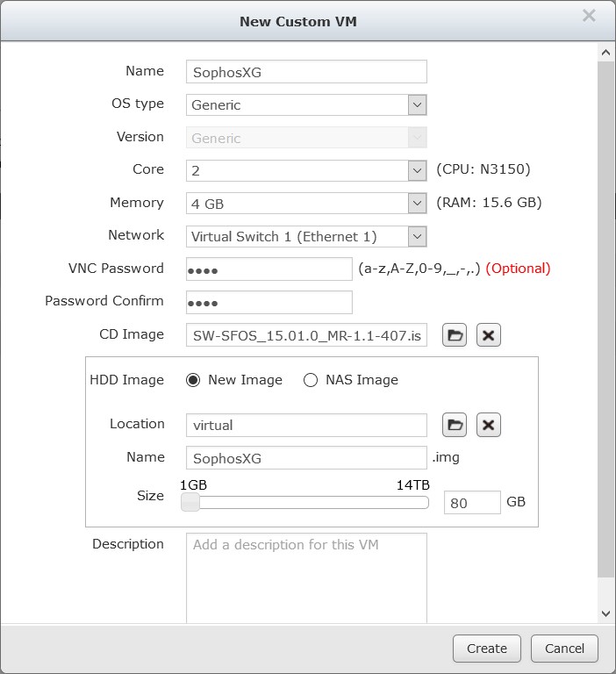
Task: Click the 14TB slider maximum label
Action: [412, 484]
